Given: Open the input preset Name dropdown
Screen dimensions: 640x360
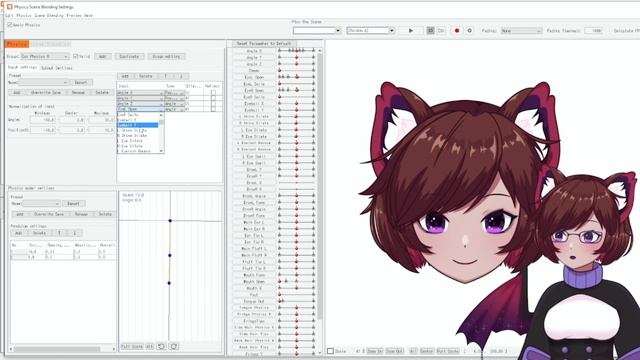Looking at the screenshot, I should coord(43,82).
